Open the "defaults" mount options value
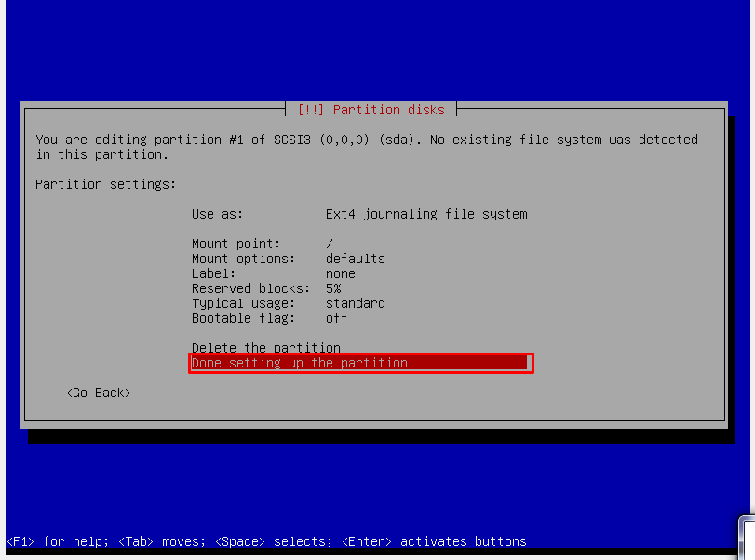This screenshot has width=755, height=560. (355, 259)
